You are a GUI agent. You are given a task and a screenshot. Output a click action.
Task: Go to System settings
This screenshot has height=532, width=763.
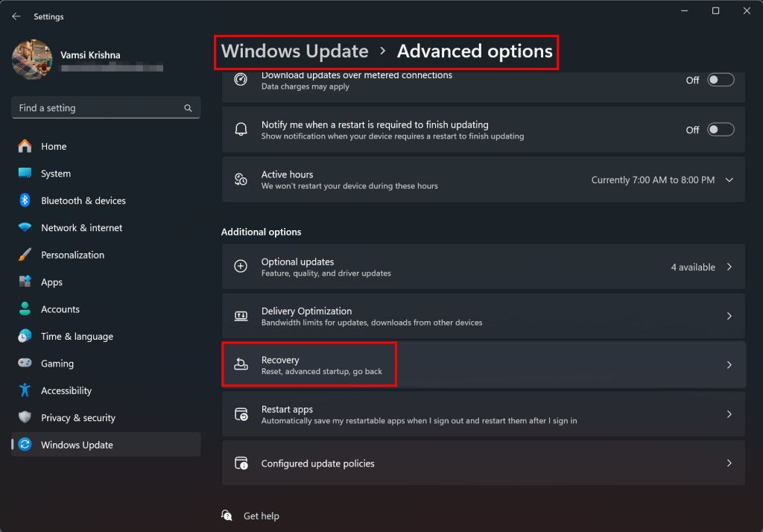(x=106, y=174)
